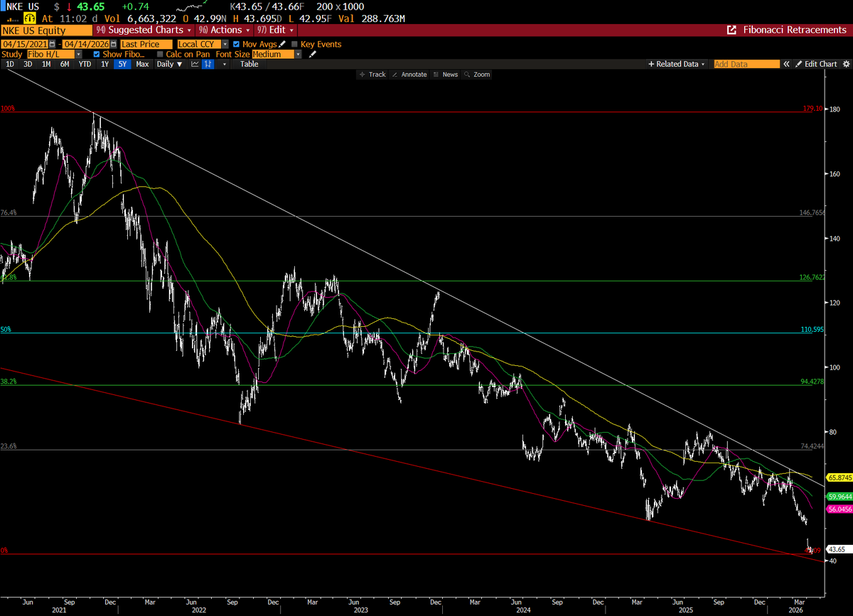Click the Add Data input field
The width and height of the screenshot is (853, 616).
click(x=746, y=64)
